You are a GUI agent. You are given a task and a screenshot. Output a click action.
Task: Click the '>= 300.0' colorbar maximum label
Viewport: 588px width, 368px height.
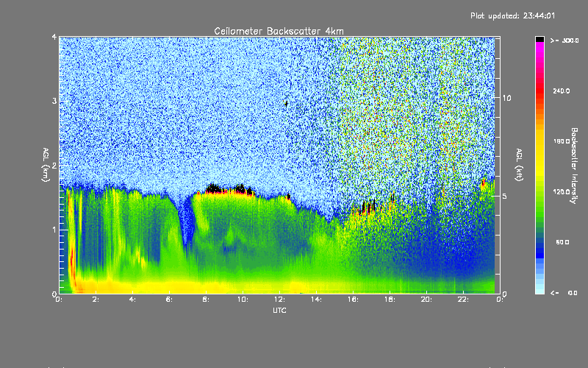564,40
